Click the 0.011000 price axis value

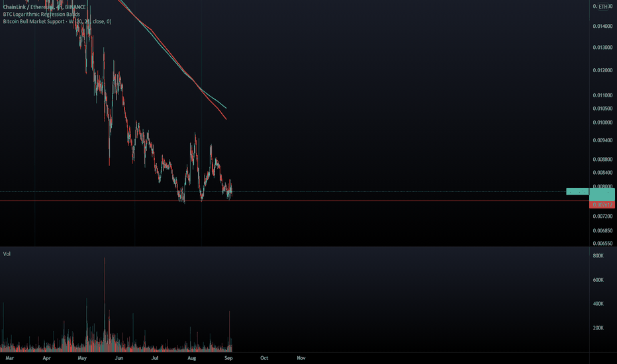602,95
